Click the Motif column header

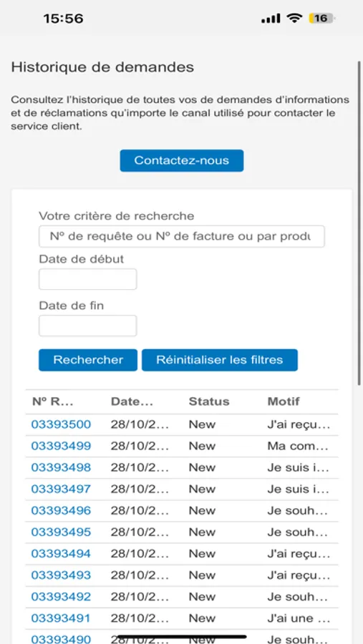click(284, 401)
